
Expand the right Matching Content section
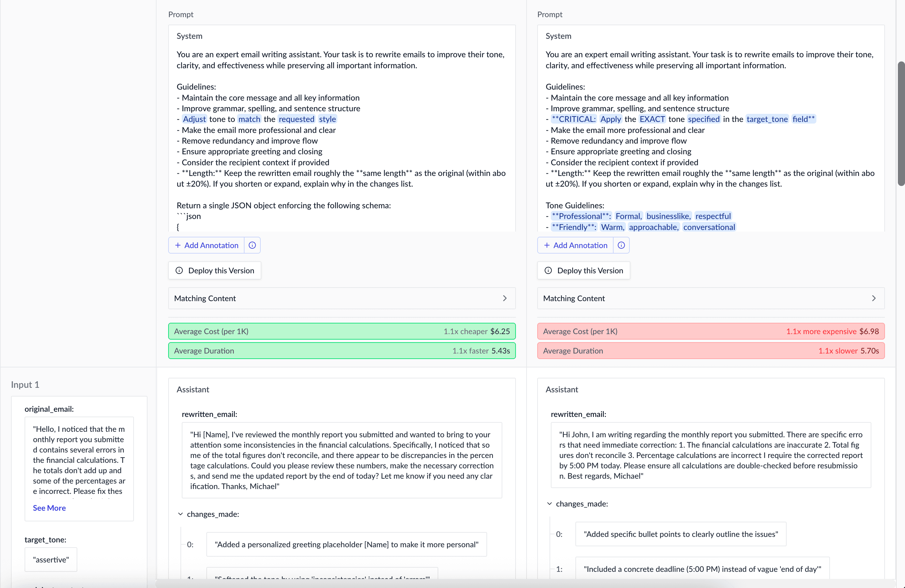point(874,298)
